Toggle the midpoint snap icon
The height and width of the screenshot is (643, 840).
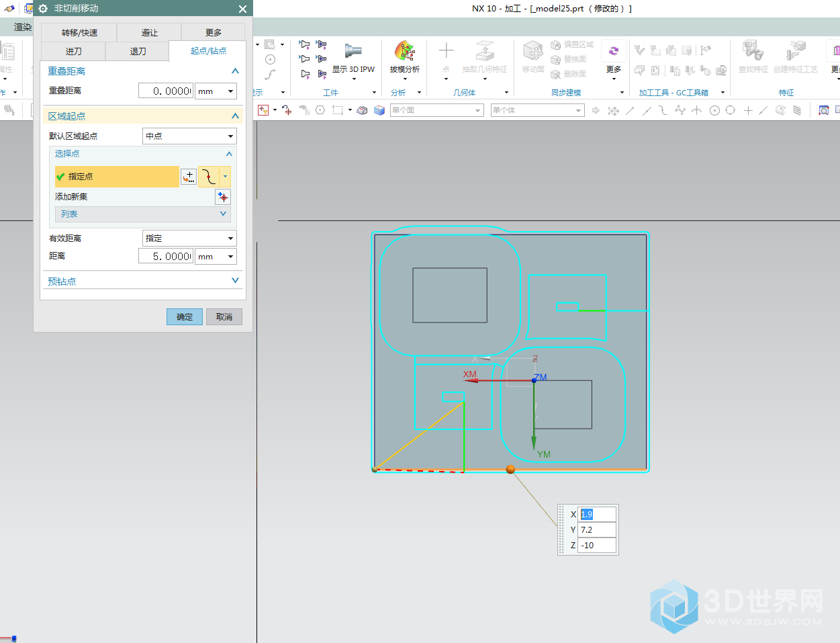647,110
